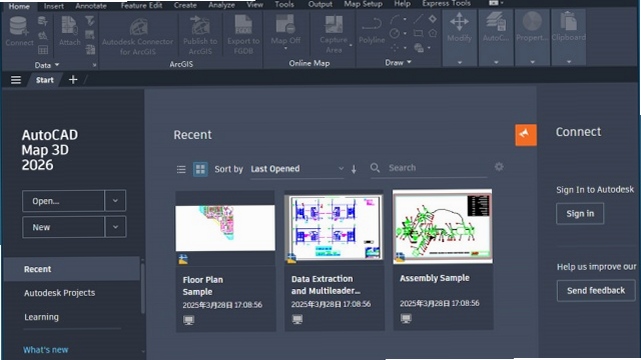Open Autodesk Connector for ArcGIS
641x360 pixels.
pos(138,28)
